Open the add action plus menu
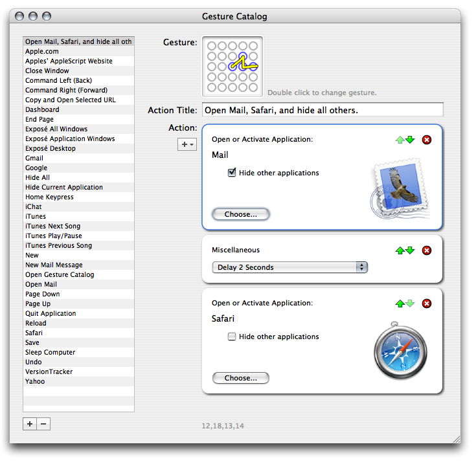Viewport: 476px width, 464px height. point(187,144)
